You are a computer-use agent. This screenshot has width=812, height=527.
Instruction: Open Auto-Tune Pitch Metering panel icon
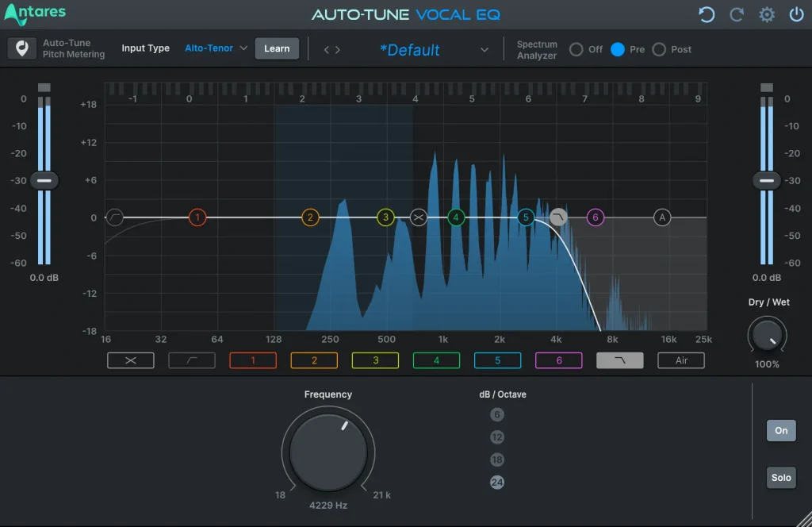click(x=21, y=48)
